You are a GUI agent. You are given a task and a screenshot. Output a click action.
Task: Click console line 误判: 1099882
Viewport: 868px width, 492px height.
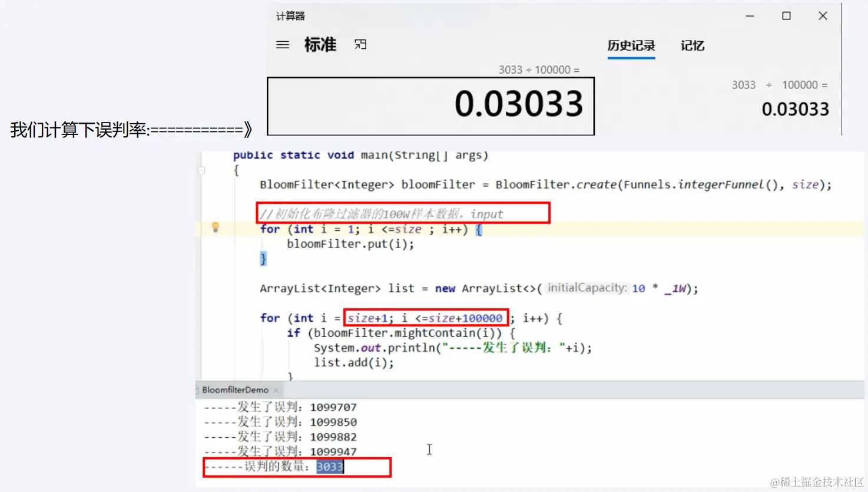click(280, 437)
